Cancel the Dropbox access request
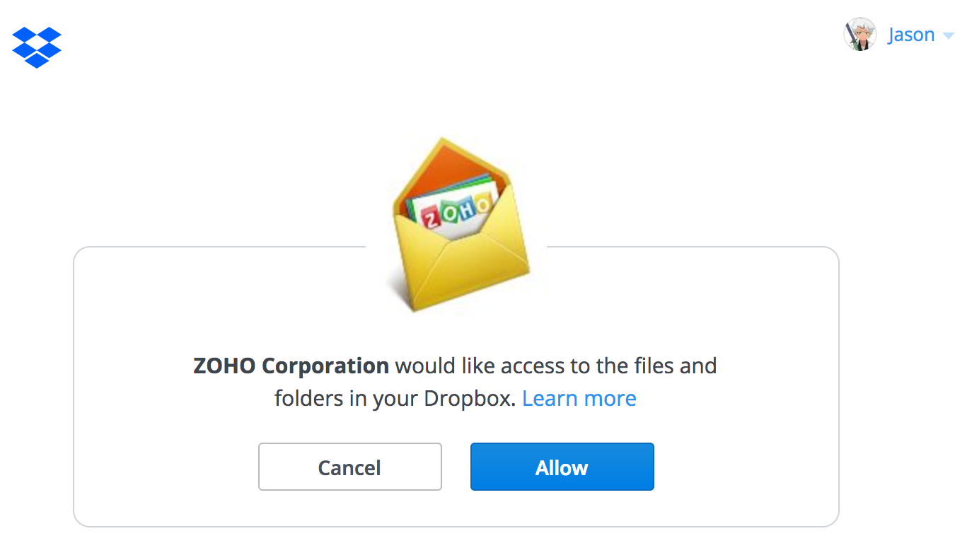Screen dimensions: 967x560 tap(350, 467)
